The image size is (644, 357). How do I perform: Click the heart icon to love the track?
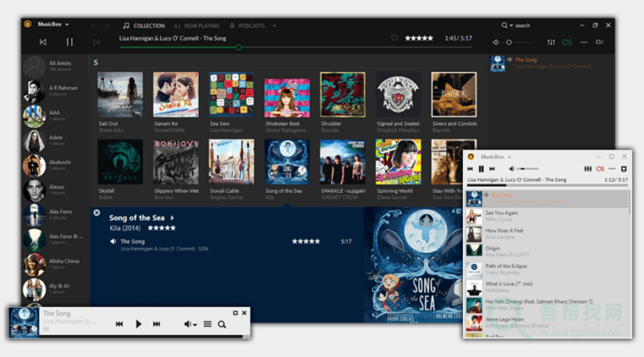point(394,39)
